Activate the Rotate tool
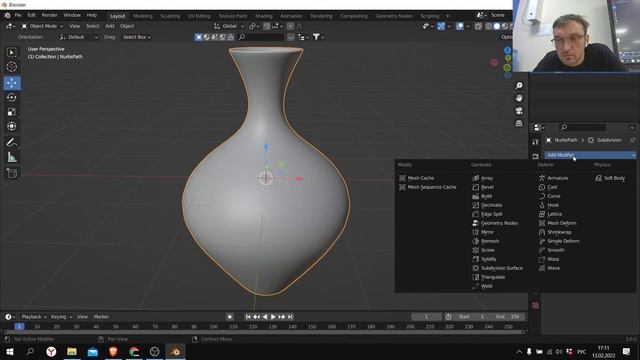This screenshot has width=640, height=360. click(11, 97)
